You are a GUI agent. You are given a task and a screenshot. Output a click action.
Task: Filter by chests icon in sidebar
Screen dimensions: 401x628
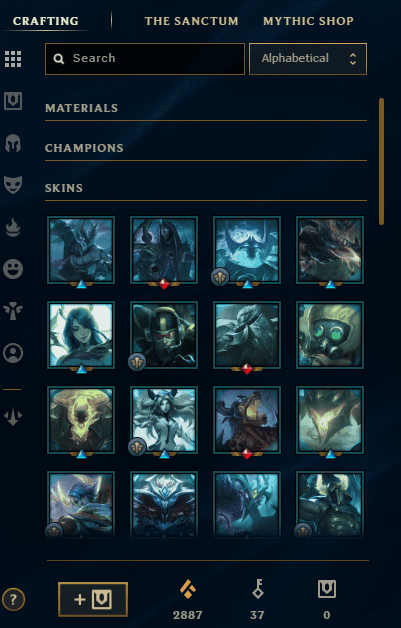[13, 101]
